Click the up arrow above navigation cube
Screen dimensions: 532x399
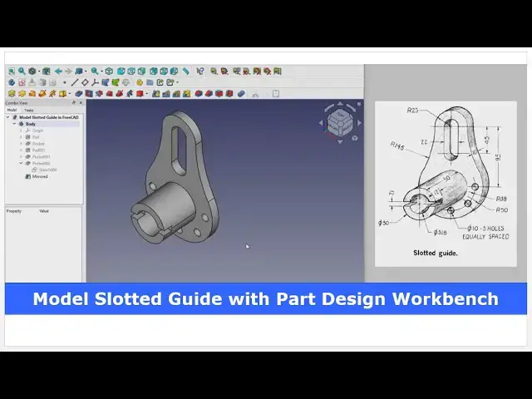[x=340, y=103]
